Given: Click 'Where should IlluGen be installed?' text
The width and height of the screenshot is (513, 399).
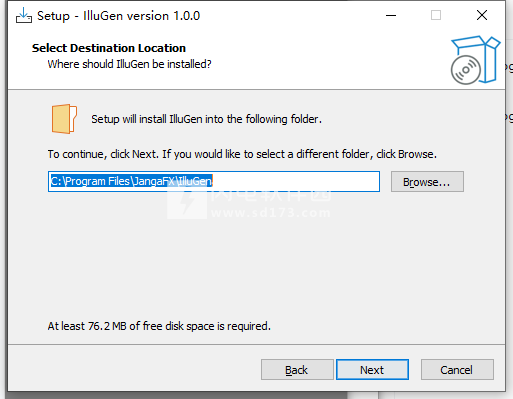Looking at the screenshot, I should [x=129, y=64].
